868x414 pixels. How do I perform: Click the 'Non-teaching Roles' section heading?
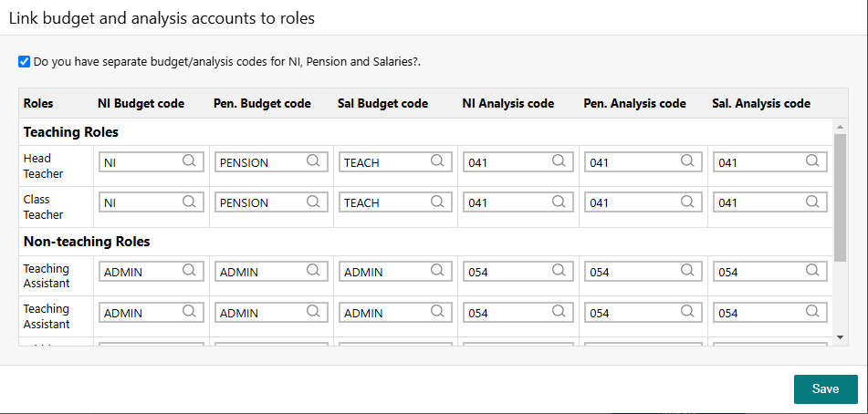click(87, 242)
